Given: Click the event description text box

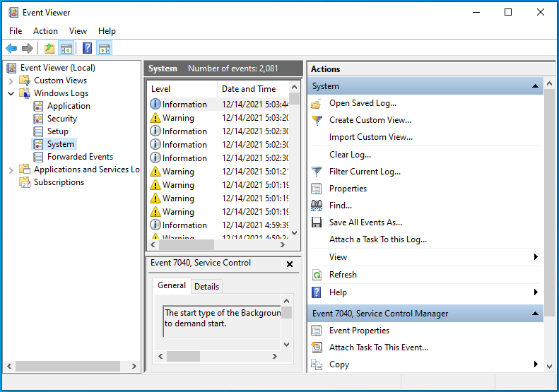Looking at the screenshot, I should click(x=222, y=321).
